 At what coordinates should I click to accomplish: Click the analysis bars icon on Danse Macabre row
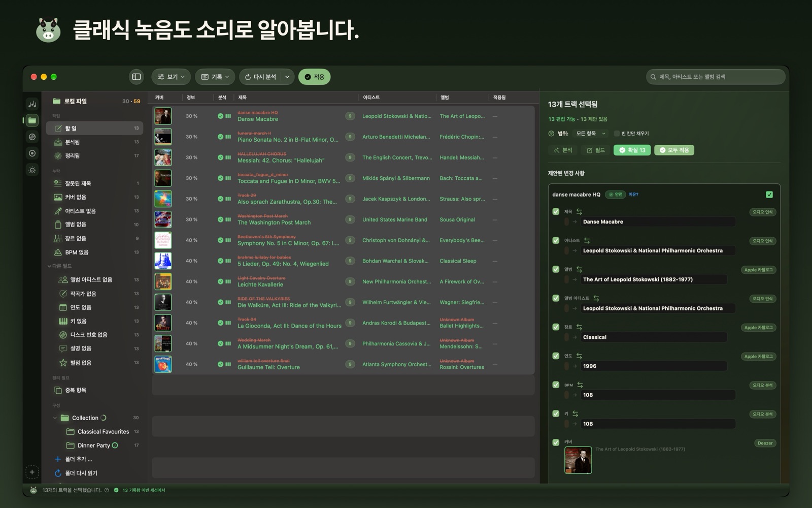click(228, 116)
